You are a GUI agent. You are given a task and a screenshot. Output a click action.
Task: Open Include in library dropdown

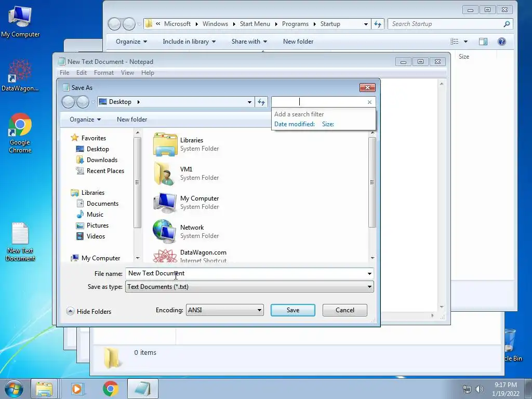pyautogui.click(x=189, y=42)
